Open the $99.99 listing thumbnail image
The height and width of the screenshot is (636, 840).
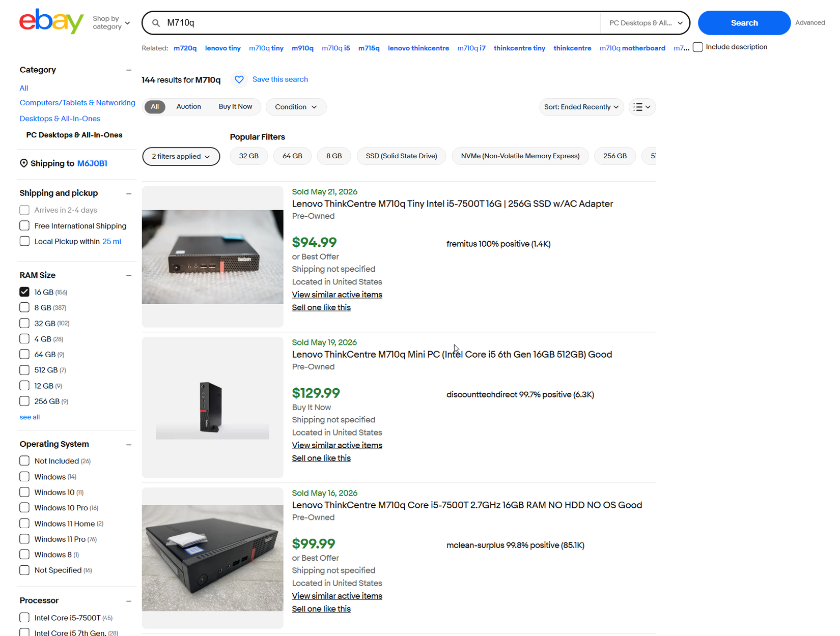coord(212,558)
